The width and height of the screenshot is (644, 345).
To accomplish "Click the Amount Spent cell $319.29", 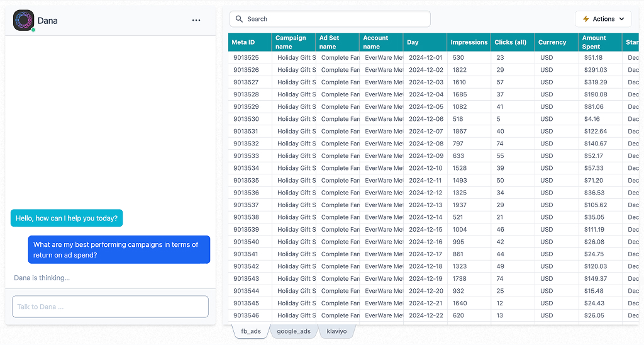I will (601, 82).
